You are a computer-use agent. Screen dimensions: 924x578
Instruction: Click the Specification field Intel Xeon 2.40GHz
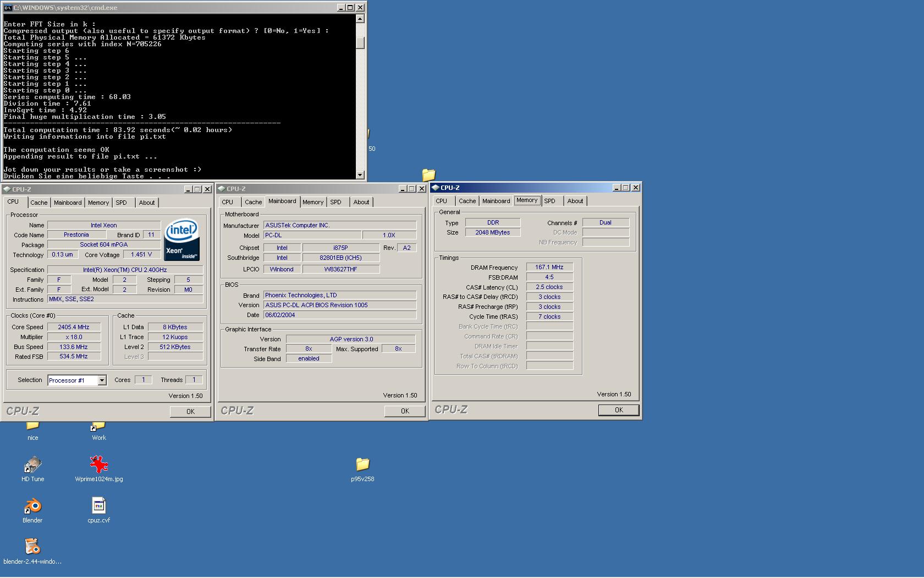pos(125,270)
